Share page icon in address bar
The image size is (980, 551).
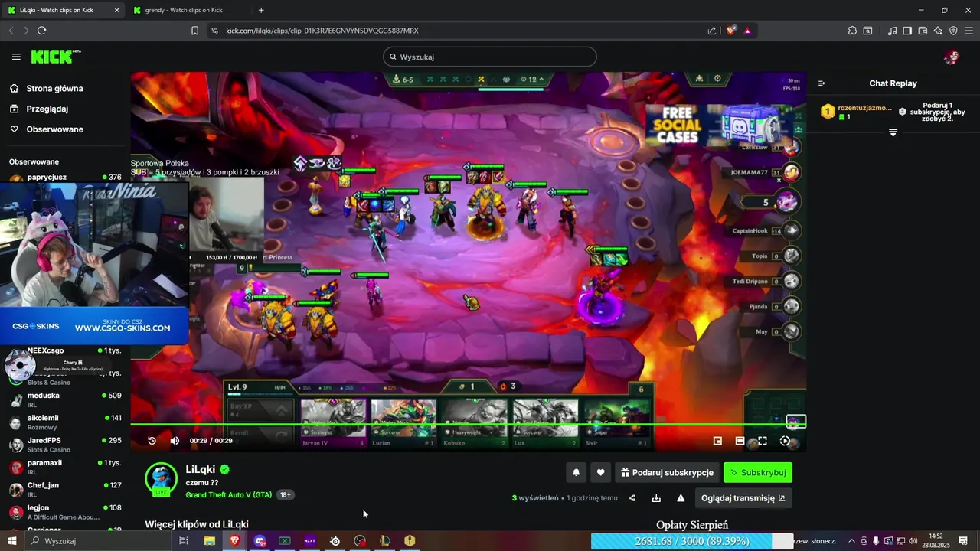[712, 31]
